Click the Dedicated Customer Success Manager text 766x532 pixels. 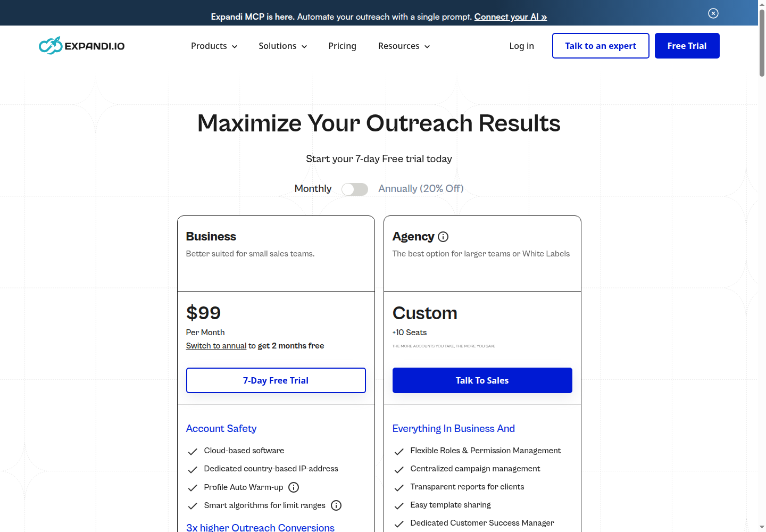point(482,523)
